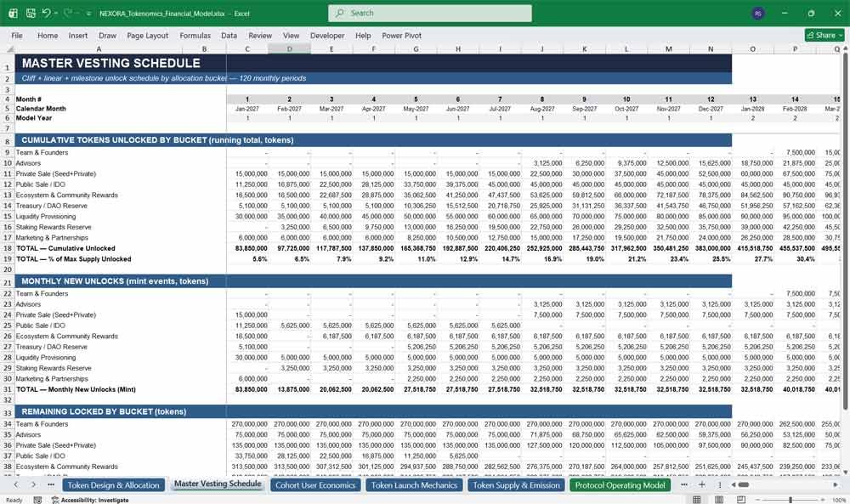Open the Review ribbon tab
Viewport: 850px width, 504px height.
click(x=260, y=35)
